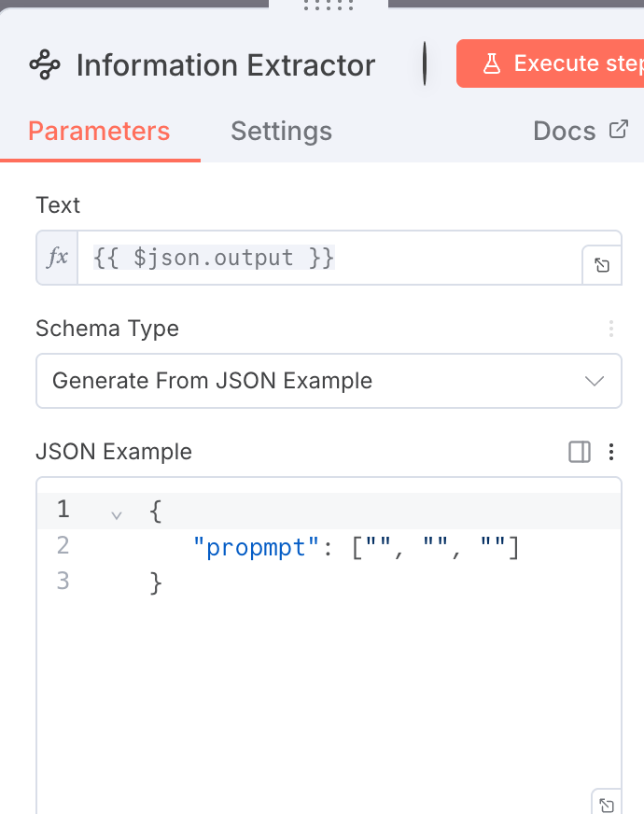Switch to the Parameters tab
644x814 pixels.
coord(99,131)
